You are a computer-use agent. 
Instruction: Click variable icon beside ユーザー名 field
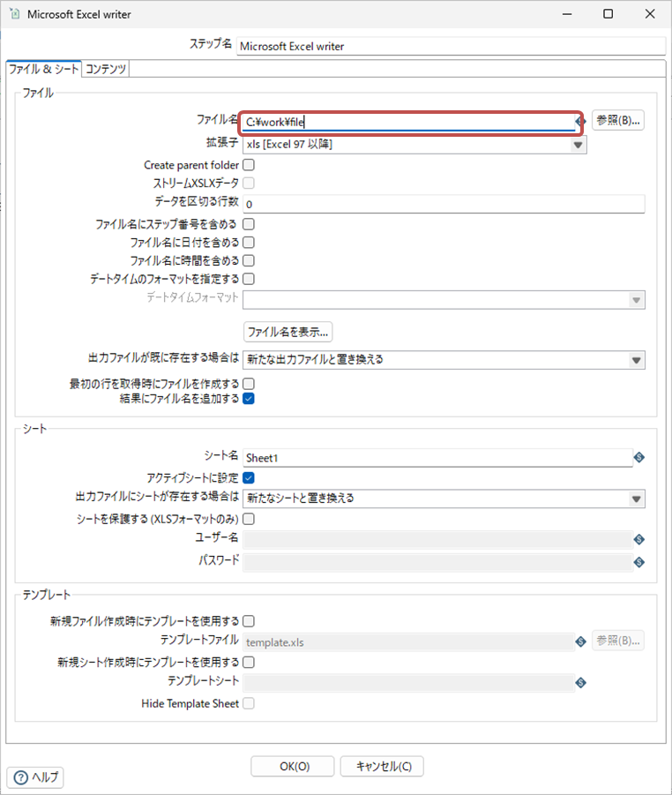[x=639, y=539]
